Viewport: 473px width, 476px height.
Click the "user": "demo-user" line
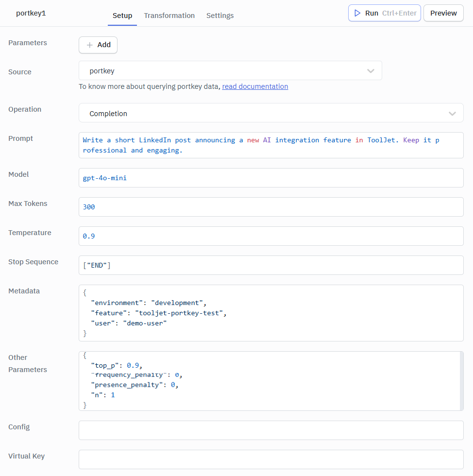click(x=129, y=323)
